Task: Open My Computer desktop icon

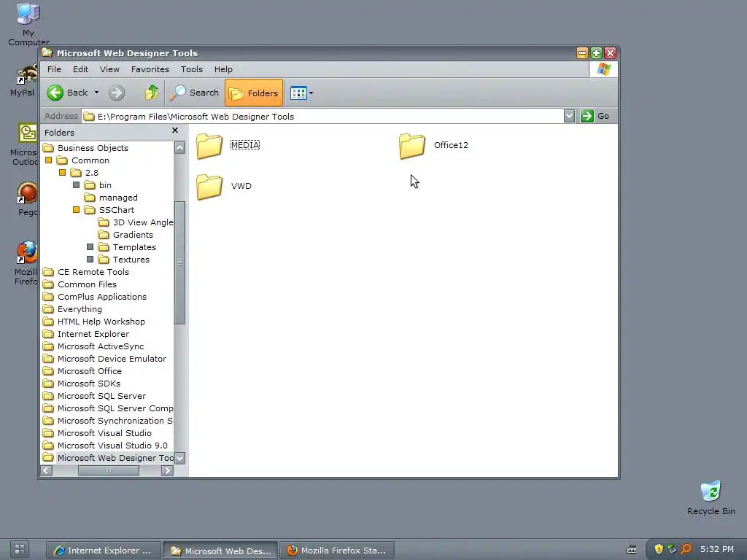Action: pyautogui.click(x=28, y=24)
